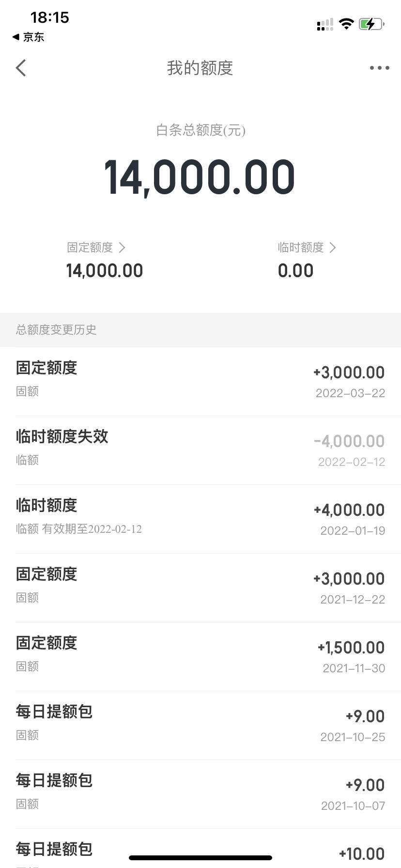
Task: Tap the battery charging icon
Action: (371, 24)
